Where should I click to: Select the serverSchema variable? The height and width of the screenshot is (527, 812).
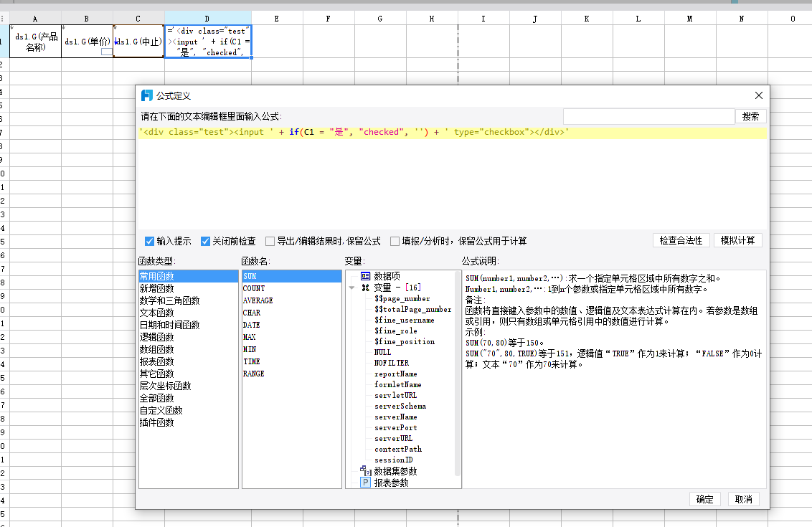[400, 407]
